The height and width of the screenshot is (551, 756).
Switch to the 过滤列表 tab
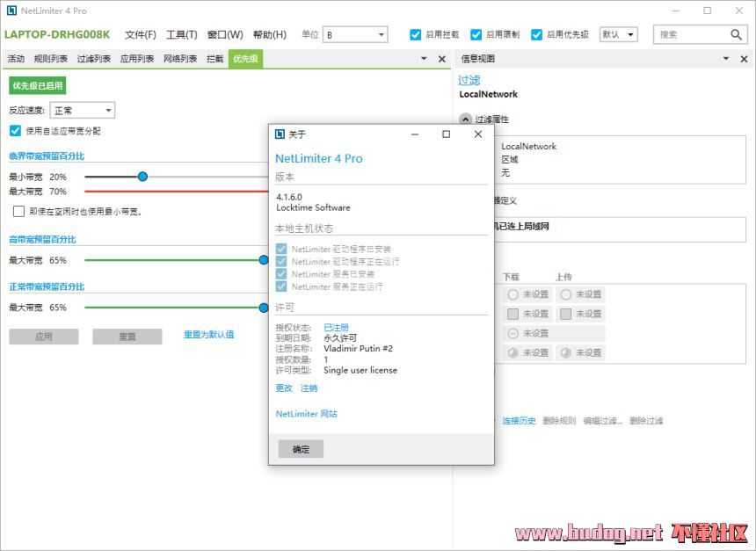(94, 59)
